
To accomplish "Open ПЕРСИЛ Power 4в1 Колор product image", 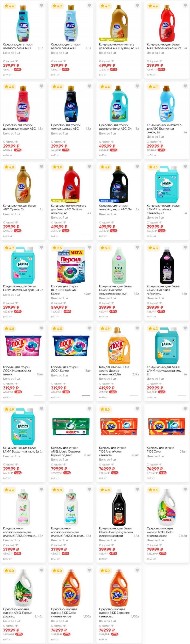I will (71, 266).
